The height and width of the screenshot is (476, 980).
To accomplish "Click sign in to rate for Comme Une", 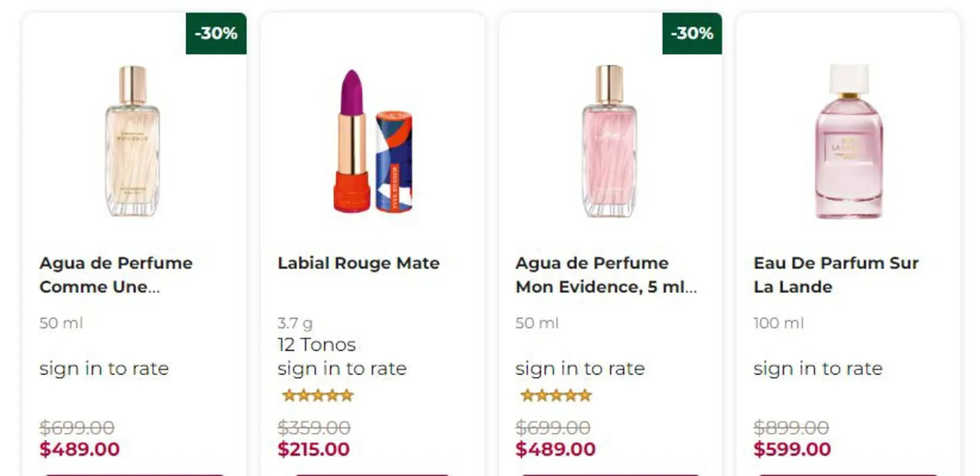I will point(104,368).
